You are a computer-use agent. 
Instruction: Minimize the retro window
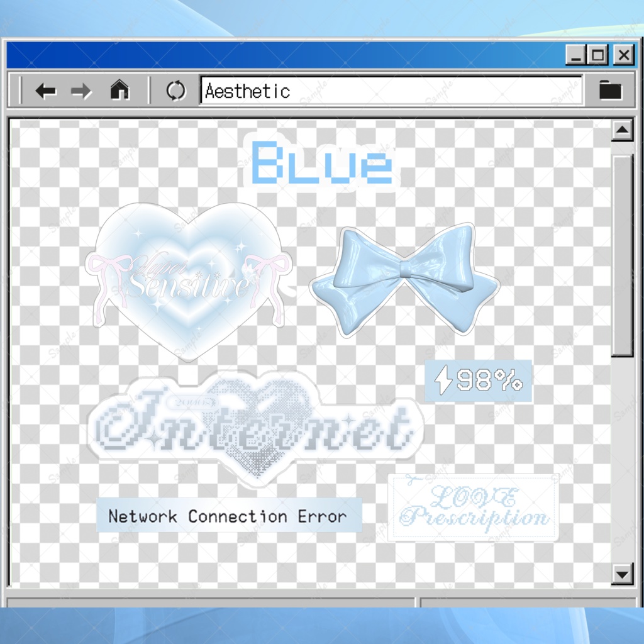(x=576, y=55)
